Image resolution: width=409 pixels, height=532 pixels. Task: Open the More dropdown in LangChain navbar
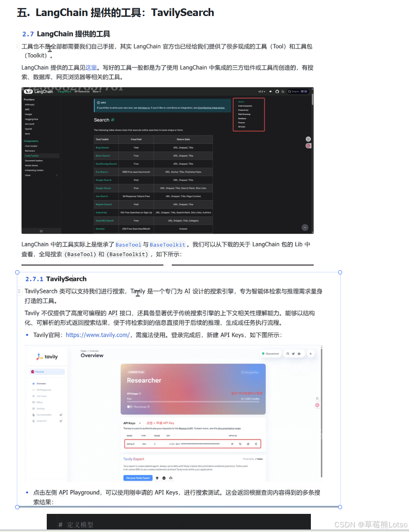(x=96, y=91)
